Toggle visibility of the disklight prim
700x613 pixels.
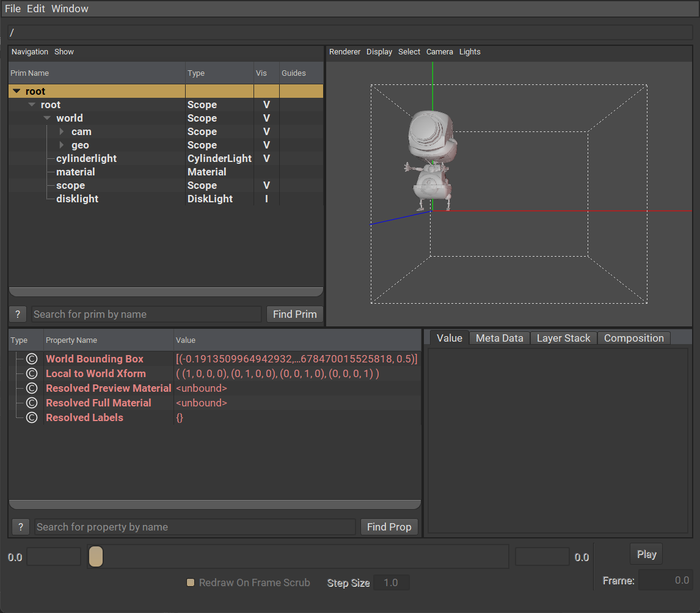coord(266,199)
